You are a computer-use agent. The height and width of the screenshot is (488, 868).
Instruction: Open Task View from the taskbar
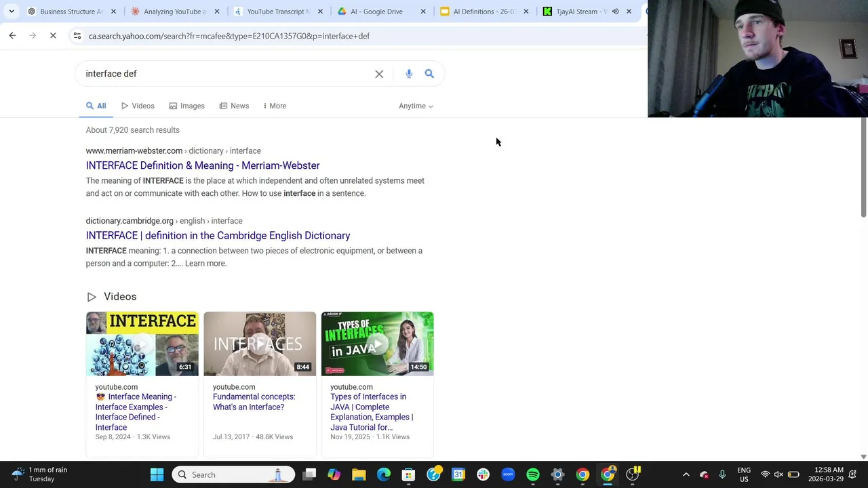pos(309,474)
